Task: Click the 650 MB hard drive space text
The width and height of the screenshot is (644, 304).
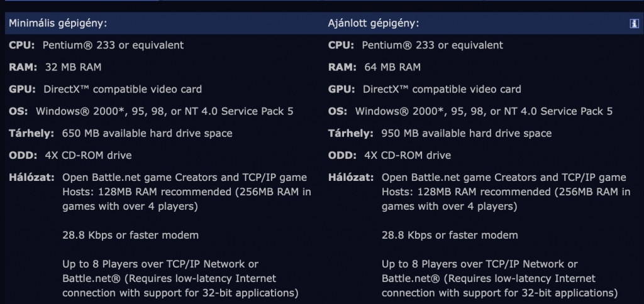Action: (147, 133)
